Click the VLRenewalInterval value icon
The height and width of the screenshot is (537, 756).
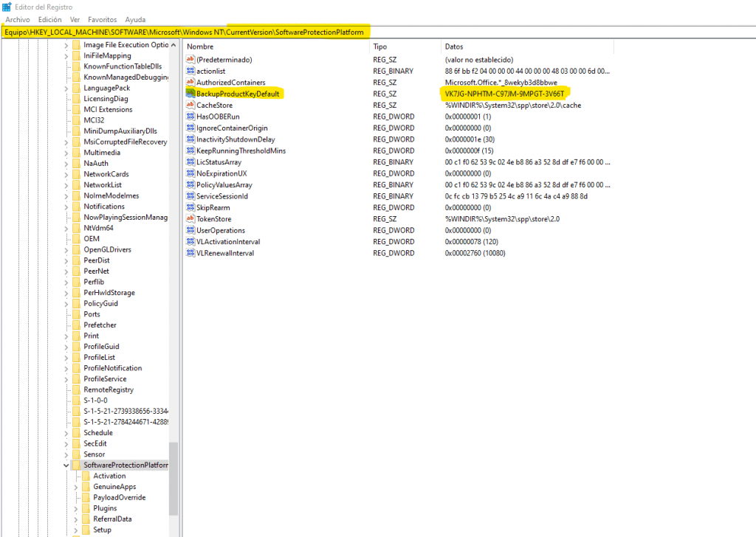coord(190,253)
